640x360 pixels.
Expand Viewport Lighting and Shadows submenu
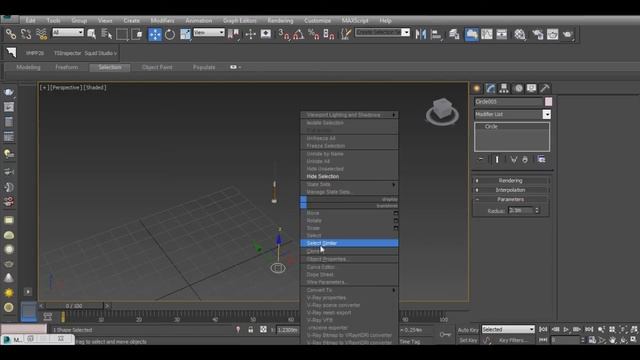(349, 115)
